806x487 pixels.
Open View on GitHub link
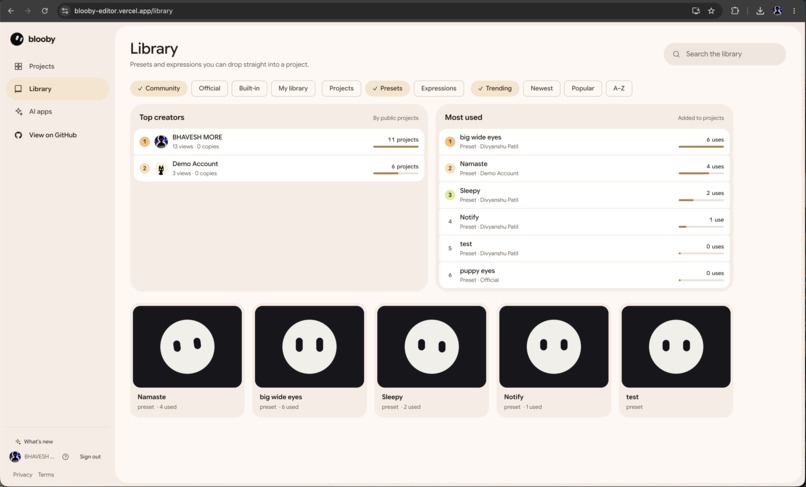(x=57, y=135)
